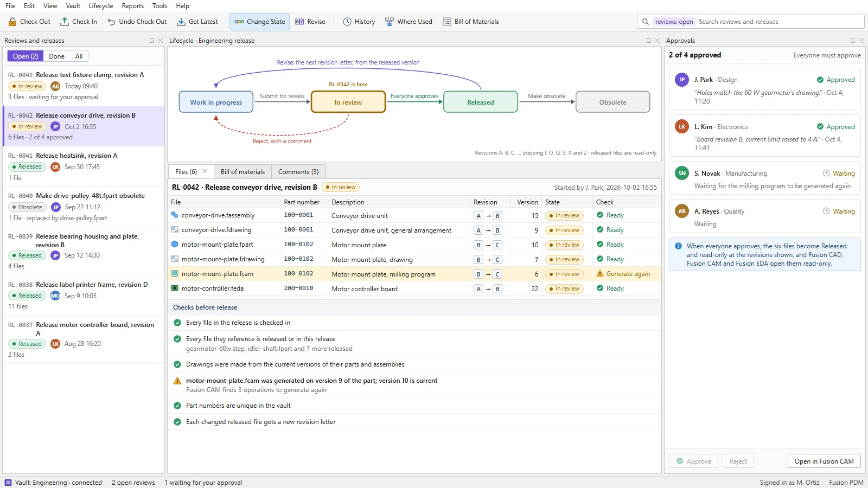Click the Reject button
The width and height of the screenshot is (868, 488).
pyautogui.click(x=738, y=461)
